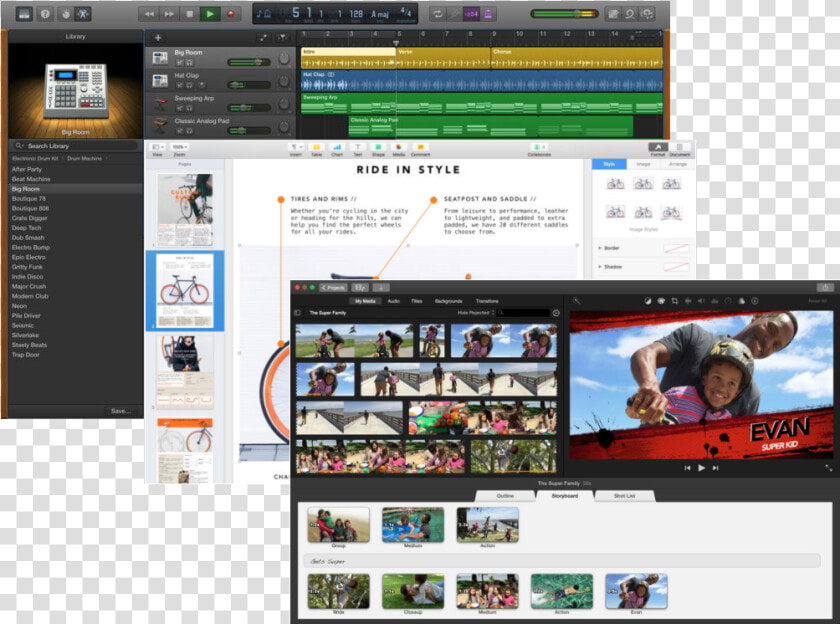Open the Audio tab in iMovie browser

point(394,301)
